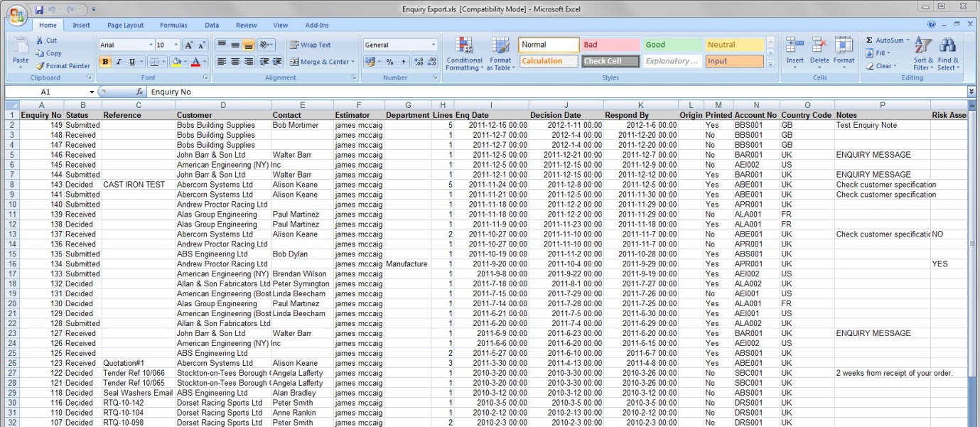
Task: Click the Increase Decimal button
Action: 419,62
